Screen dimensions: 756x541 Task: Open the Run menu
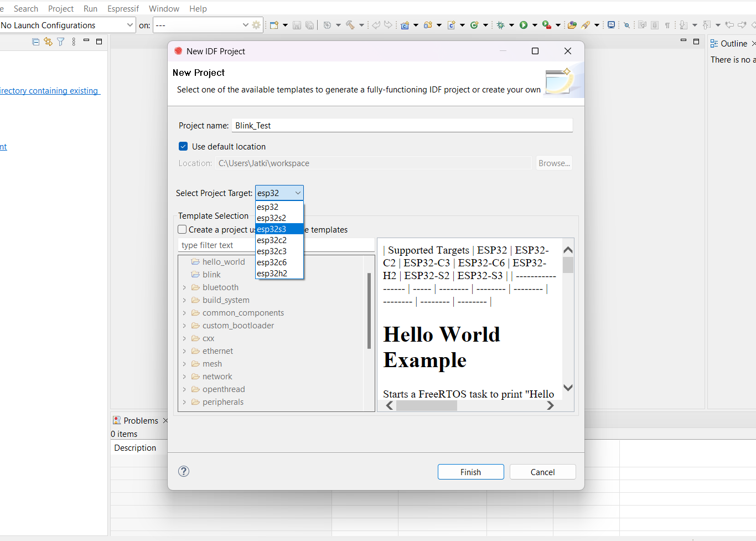point(90,8)
